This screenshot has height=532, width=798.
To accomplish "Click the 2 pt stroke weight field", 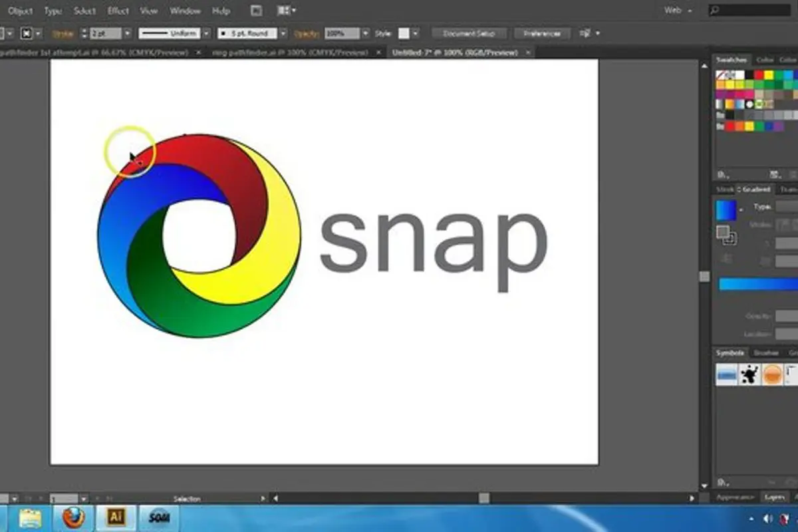I will tap(106, 33).
